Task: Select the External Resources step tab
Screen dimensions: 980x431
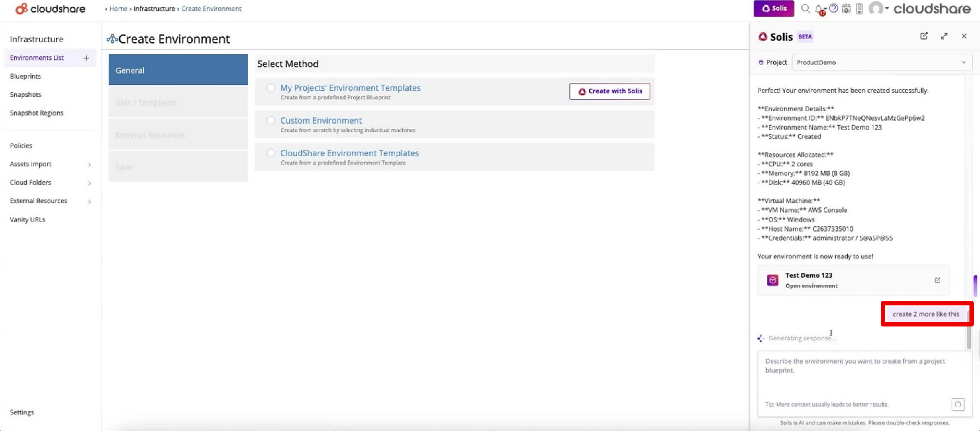Action: point(178,135)
